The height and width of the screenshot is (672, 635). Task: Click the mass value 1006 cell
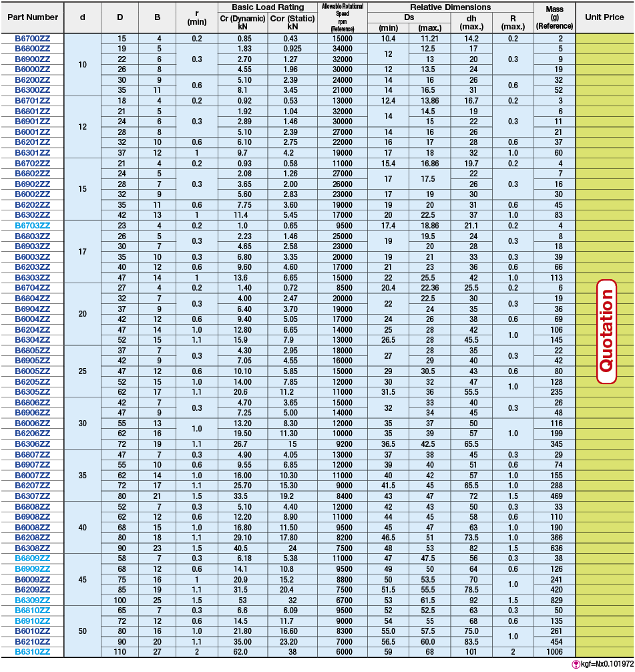click(554, 651)
